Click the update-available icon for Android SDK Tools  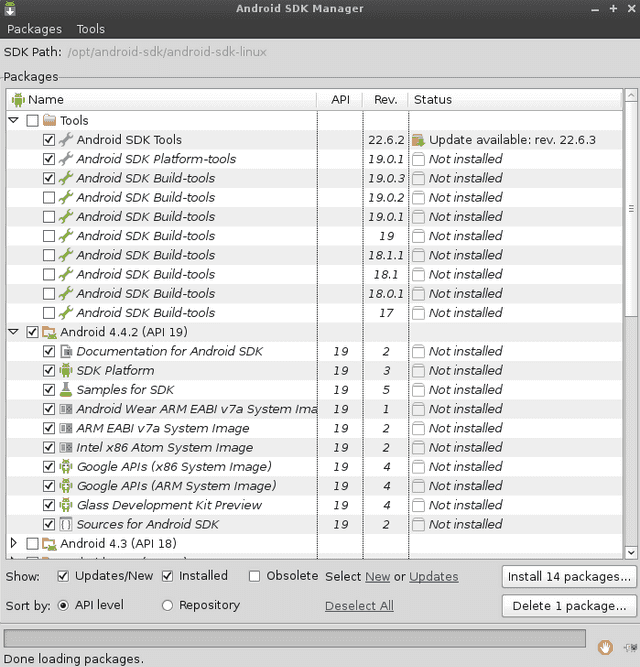coord(418,140)
